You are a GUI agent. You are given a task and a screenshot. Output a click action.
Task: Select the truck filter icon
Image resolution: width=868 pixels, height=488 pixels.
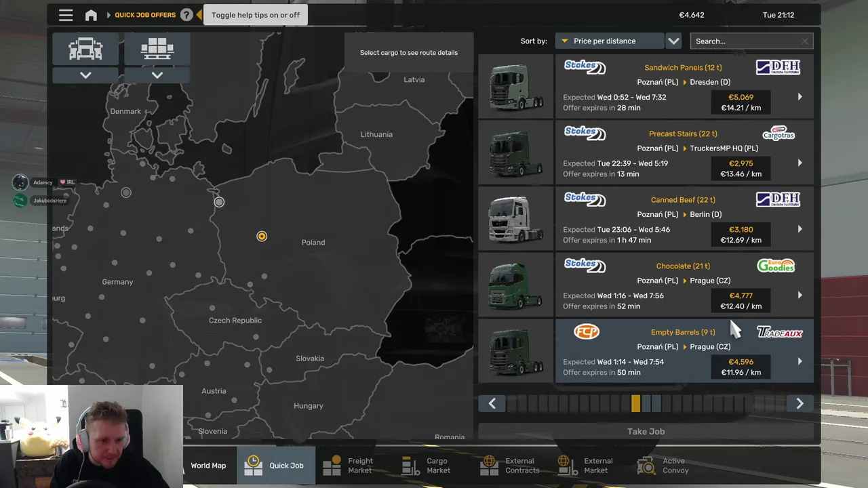pyautogui.click(x=85, y=49)
